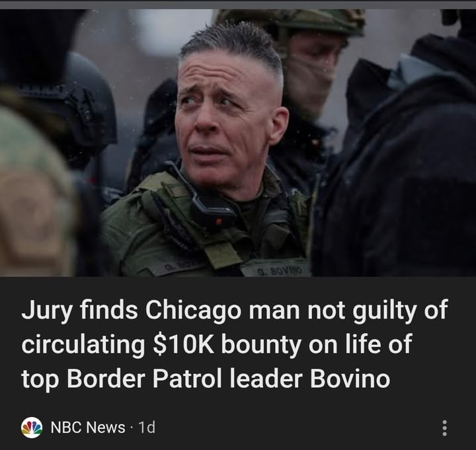
Task: Click the word circulating in headline
Action: (83, 345)
